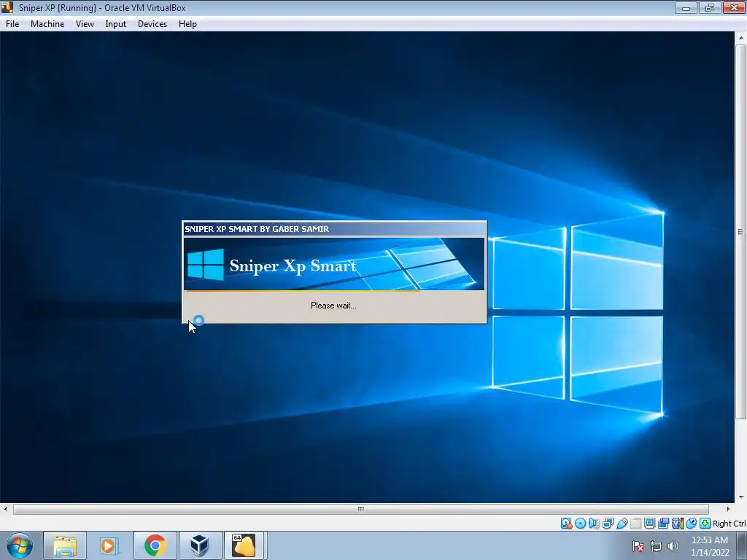This screenshot has height=560, width=747.
Task: Click the audio indicator in VirtualBox status bar
Action: tap(594, 524)
